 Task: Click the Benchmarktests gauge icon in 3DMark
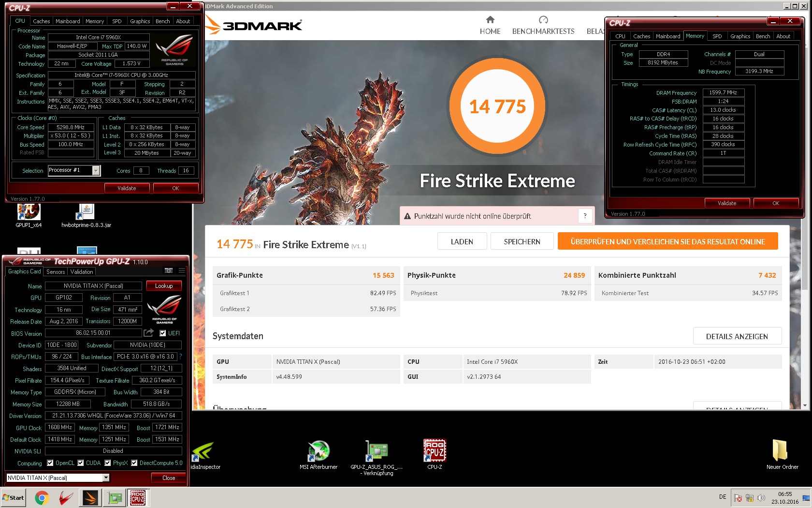point(543,20)
